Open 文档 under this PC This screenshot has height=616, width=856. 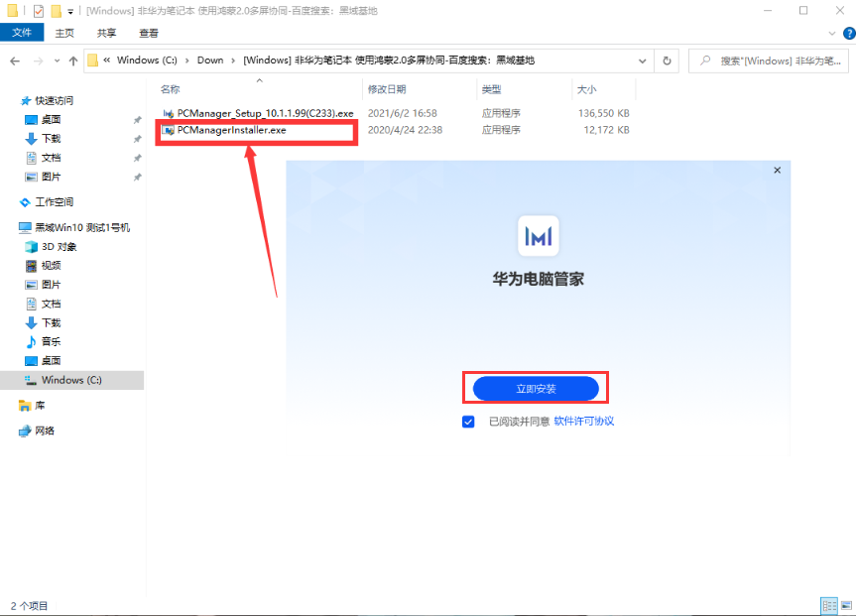(51, 304)
